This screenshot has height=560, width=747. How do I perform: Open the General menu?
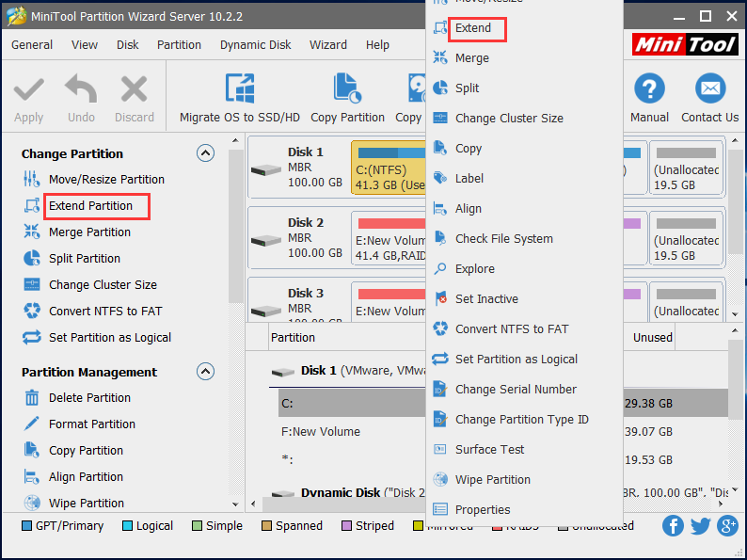32,45
